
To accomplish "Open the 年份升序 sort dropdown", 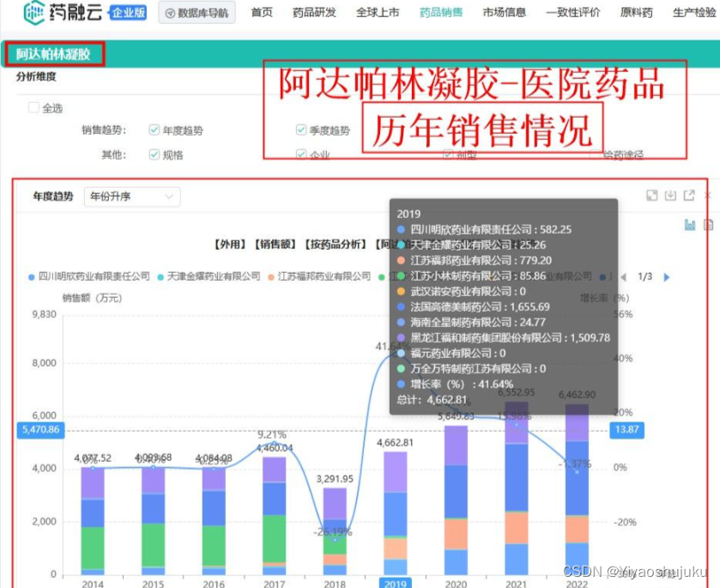I will click(132, 197).
